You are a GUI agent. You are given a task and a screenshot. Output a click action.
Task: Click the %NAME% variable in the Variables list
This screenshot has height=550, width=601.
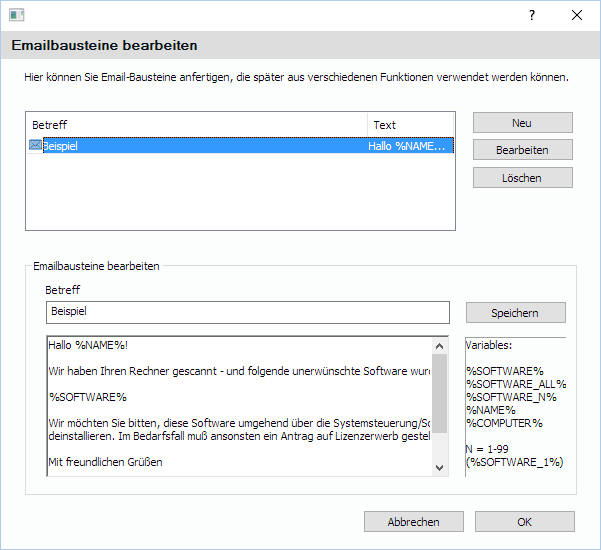tap(491, 410)
